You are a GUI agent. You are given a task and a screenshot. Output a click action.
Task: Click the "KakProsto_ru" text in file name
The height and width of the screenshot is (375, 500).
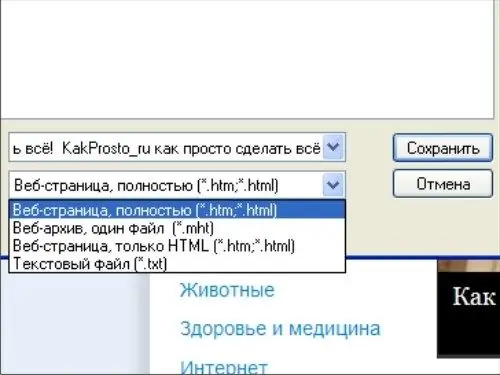tap(106, 148)
